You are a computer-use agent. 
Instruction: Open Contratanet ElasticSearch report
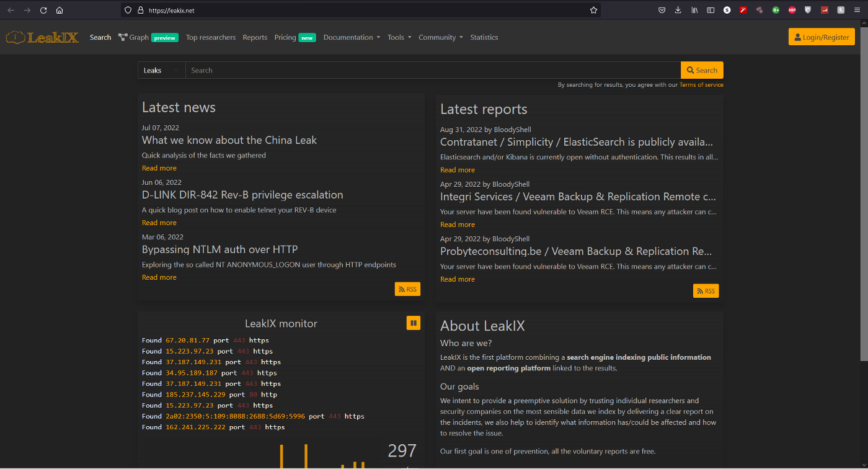coord(577,142)
